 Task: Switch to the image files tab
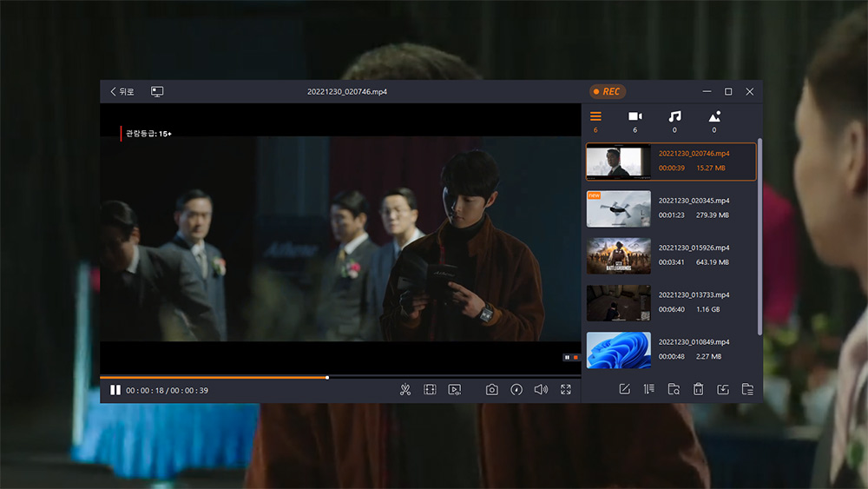tap(714, 122)
